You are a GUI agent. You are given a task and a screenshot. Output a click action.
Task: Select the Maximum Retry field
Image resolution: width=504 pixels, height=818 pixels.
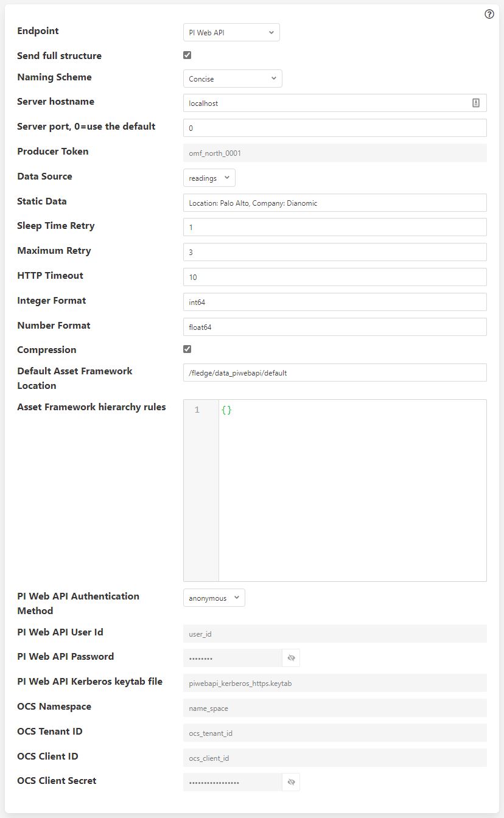point(335,252)
